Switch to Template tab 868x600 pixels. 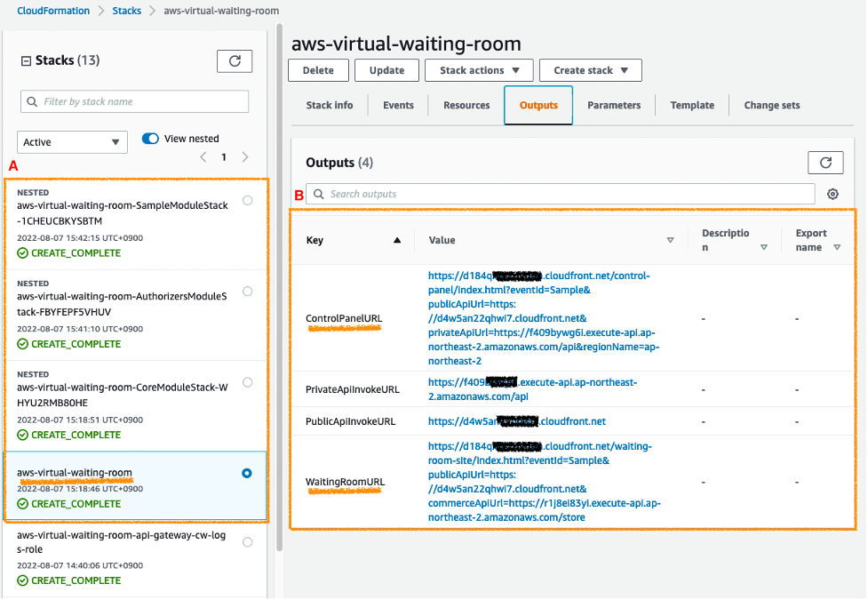[692, 105]
